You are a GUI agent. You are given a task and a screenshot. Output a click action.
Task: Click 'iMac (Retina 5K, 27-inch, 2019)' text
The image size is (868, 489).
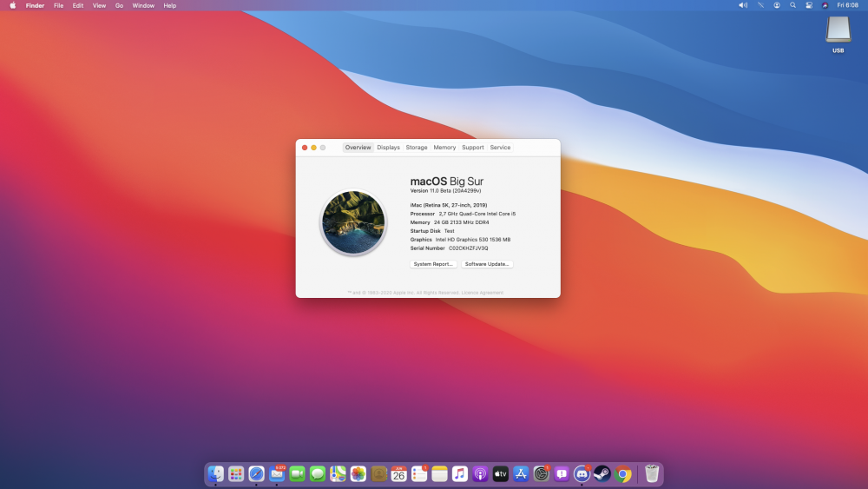coord(449,205)
